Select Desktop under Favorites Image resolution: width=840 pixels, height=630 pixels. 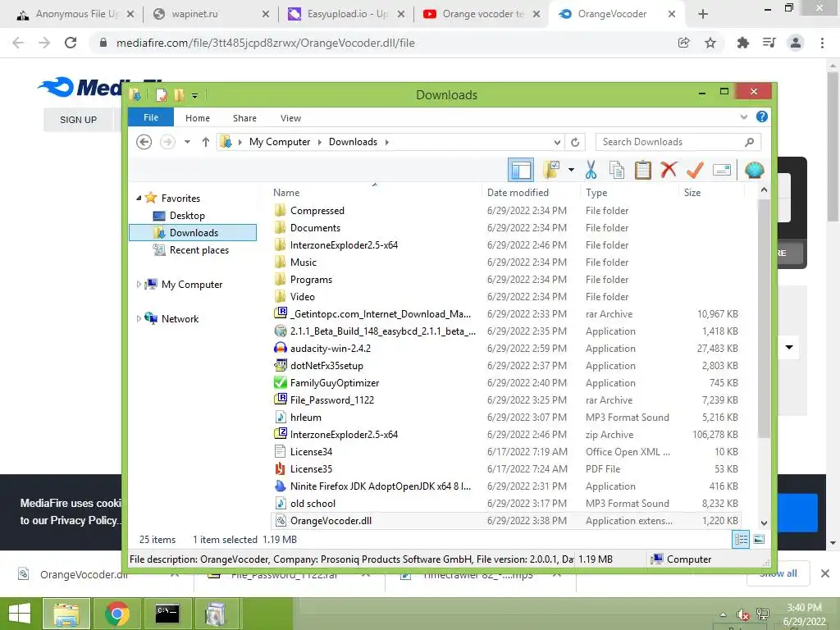(187, 216)
